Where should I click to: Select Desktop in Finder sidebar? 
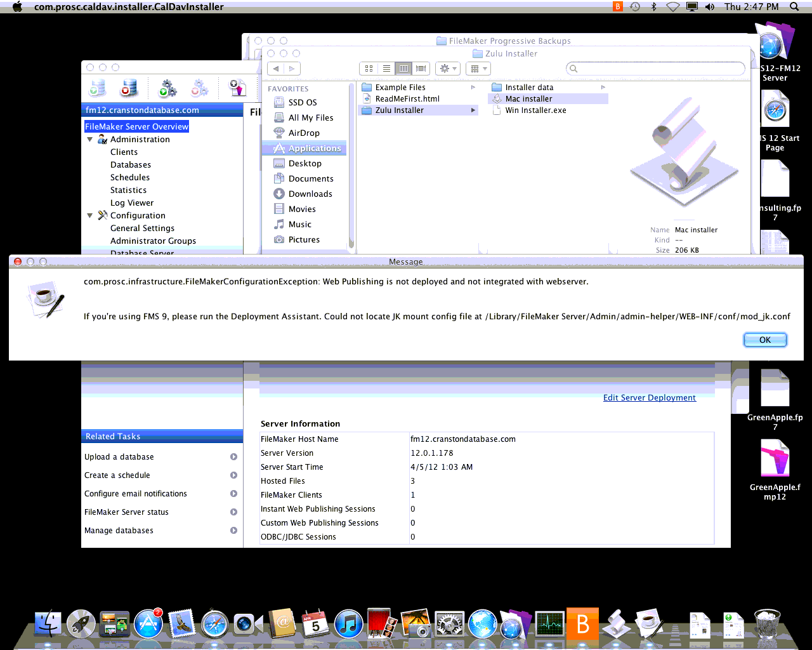click(x=304, y=164)
